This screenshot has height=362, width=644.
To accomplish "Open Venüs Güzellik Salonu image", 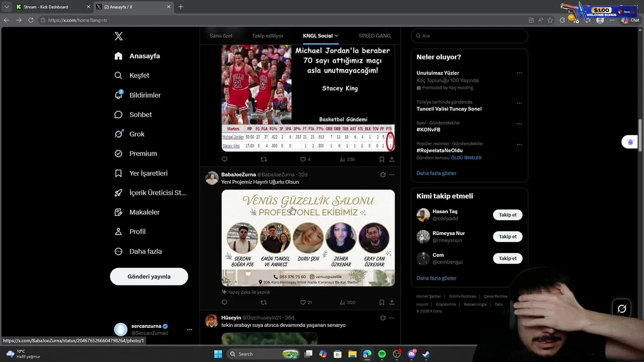I will 308,238.
